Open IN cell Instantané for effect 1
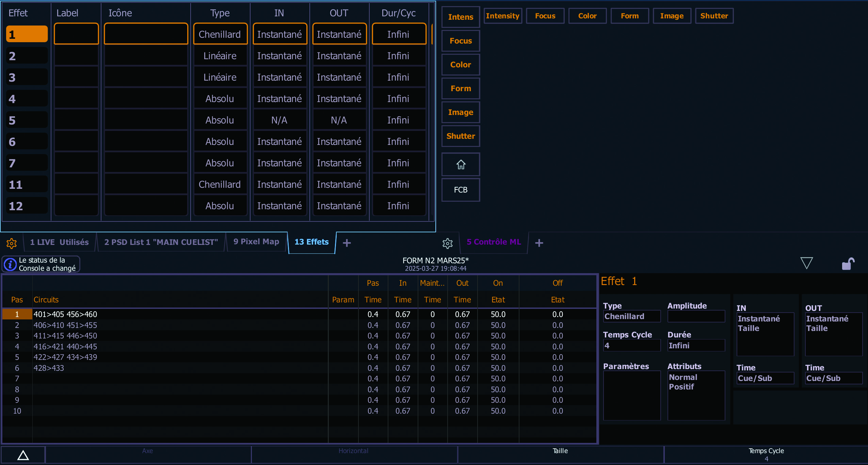The width and height of the screenshot is (868, 465). pyautogui.click(x=279, y=34)
